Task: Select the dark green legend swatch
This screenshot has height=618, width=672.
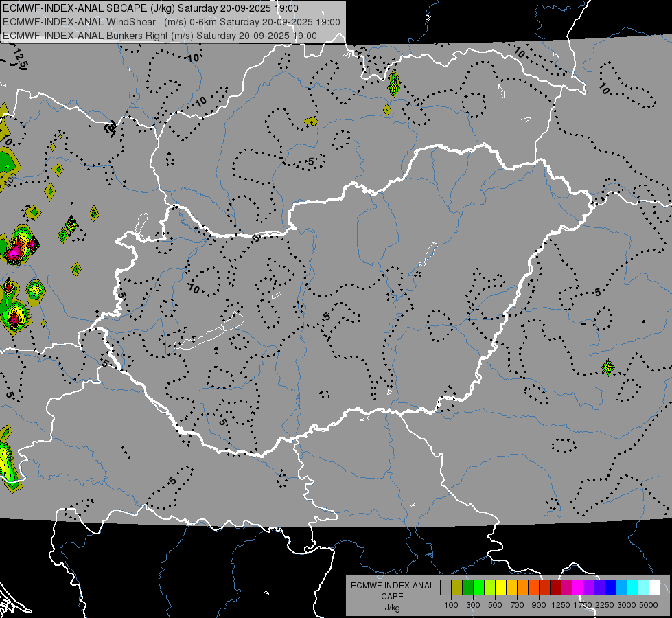Action: 467,588
